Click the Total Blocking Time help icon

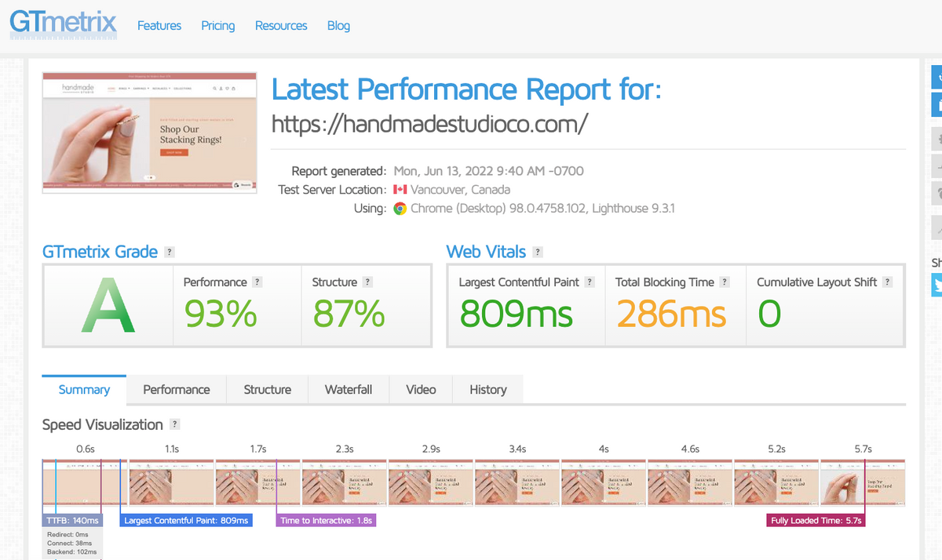pos(725,282)
